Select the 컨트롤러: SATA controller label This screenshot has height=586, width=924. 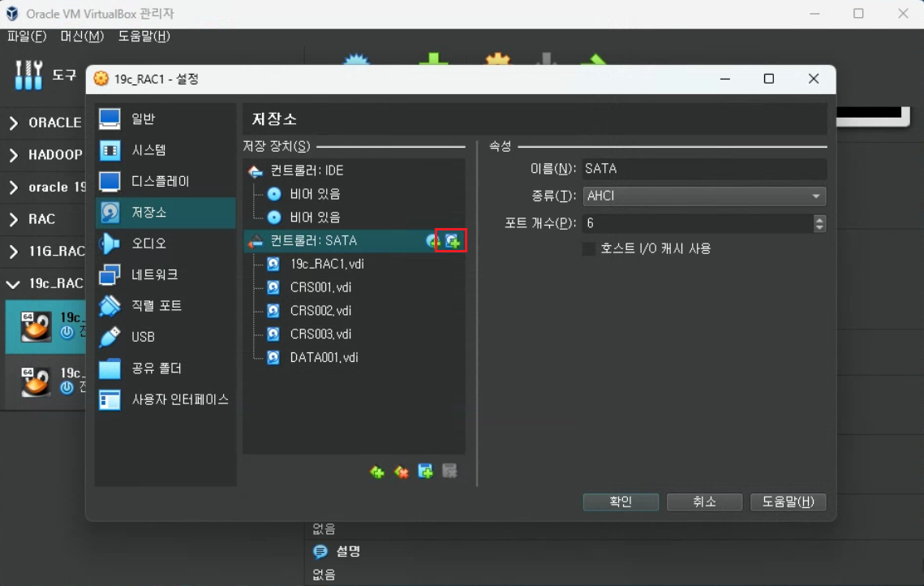(313, 240)
